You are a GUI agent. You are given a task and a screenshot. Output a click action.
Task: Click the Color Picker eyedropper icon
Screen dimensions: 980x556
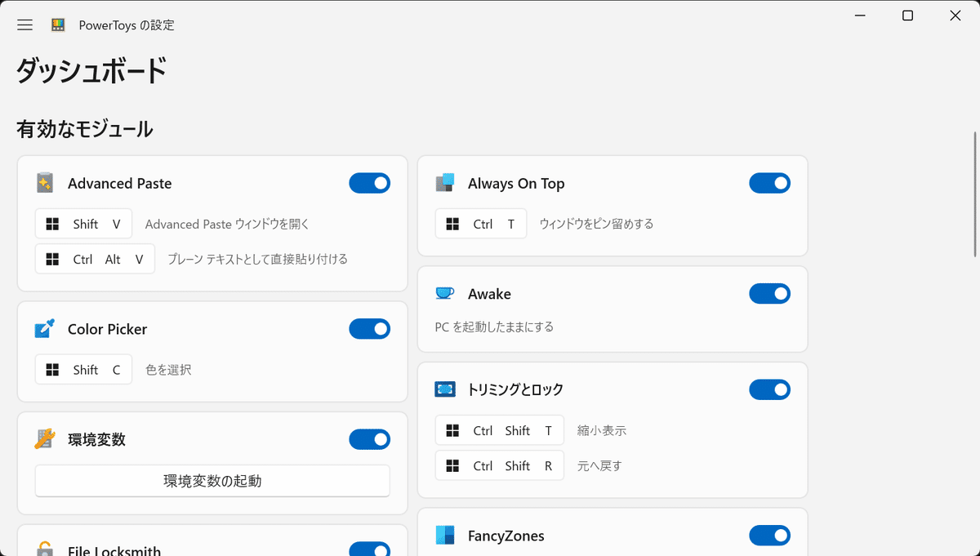click(x=45, y=328)
